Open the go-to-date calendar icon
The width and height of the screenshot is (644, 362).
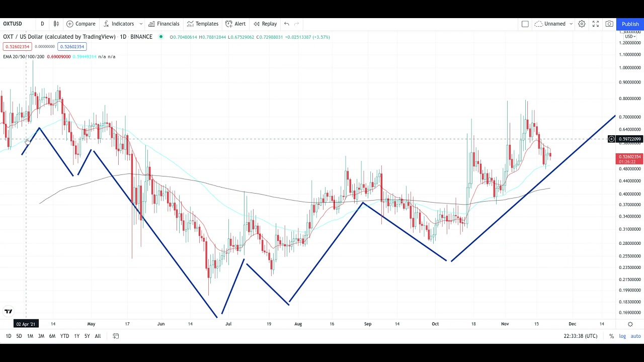coord(116,336)
